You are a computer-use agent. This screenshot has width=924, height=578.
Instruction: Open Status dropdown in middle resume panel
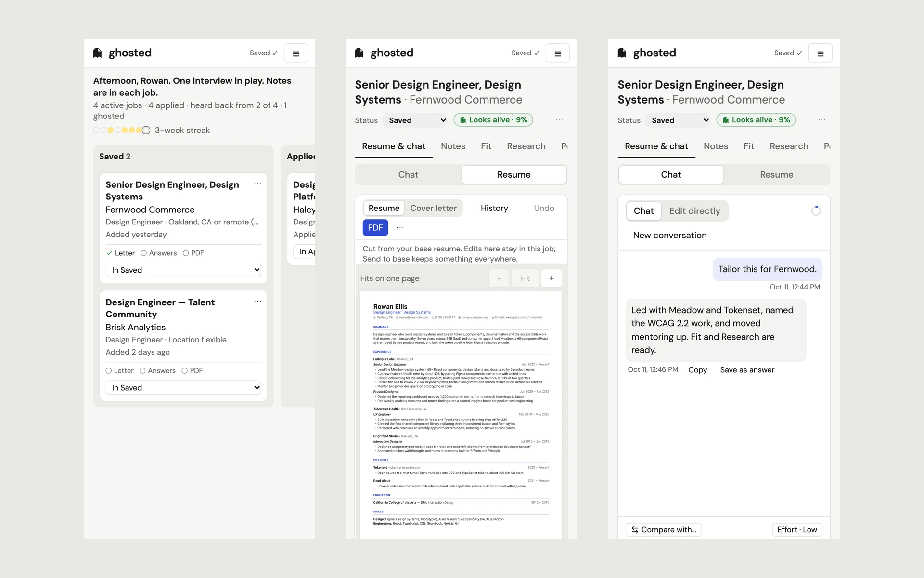[416, 120]
